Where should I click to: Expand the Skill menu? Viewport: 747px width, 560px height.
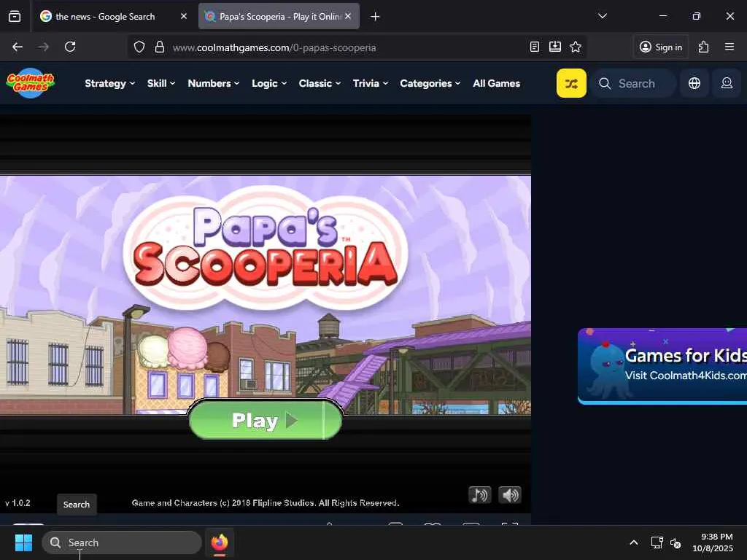pyautogui.click(x=161, y=83)
